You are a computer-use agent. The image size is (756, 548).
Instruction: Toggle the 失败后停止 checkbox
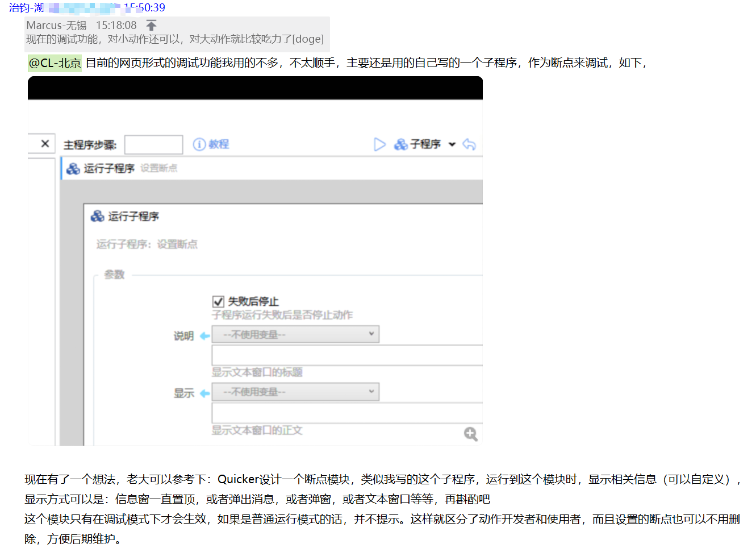(218, 301)
